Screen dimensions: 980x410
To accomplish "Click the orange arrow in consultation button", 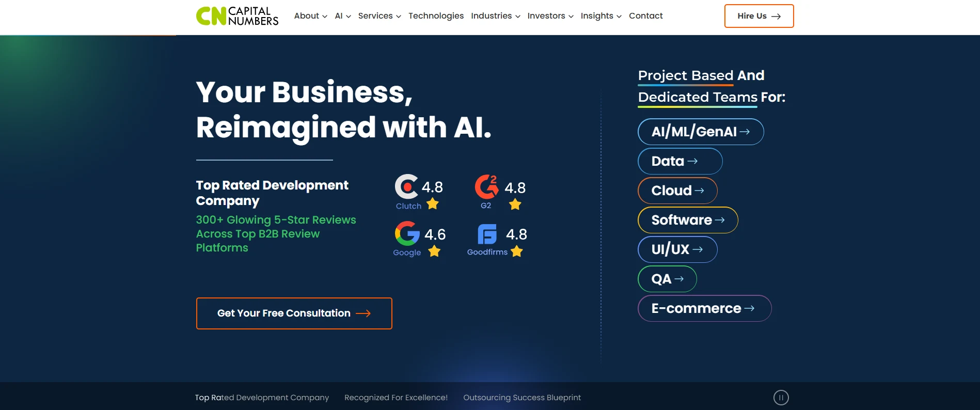I will 363,313.
